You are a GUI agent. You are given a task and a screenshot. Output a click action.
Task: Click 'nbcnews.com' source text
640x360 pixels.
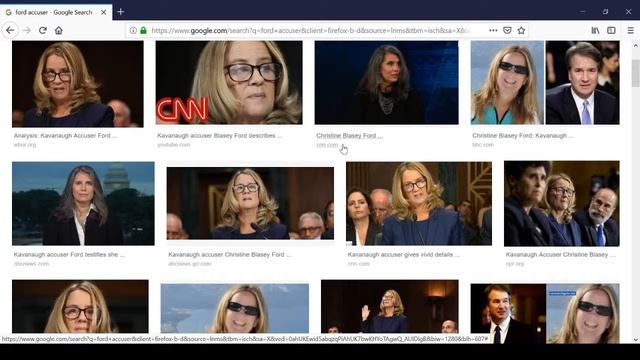pos(31,264)
